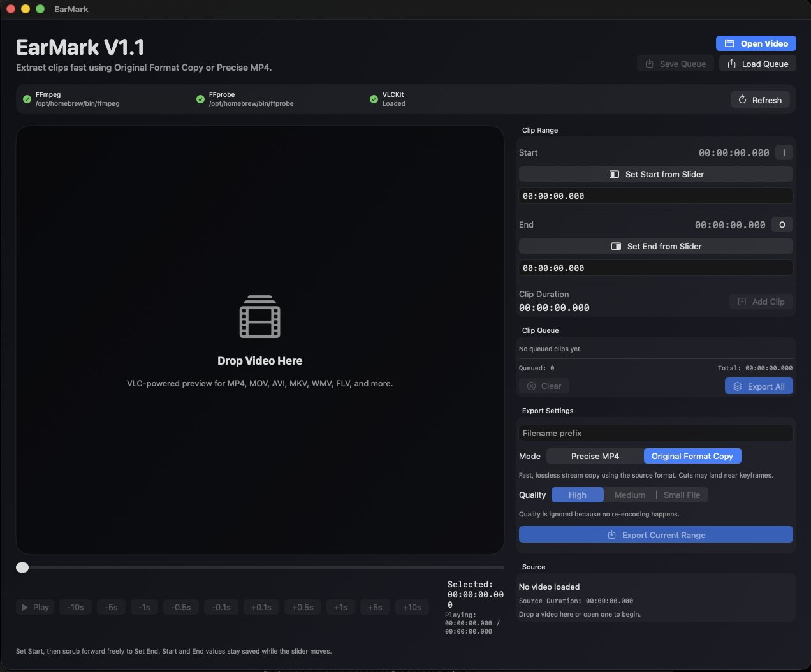The width and height of the screenshot is (811, 672).
Task: Step forward 0.5 seconds
Action: coord(303,607)
